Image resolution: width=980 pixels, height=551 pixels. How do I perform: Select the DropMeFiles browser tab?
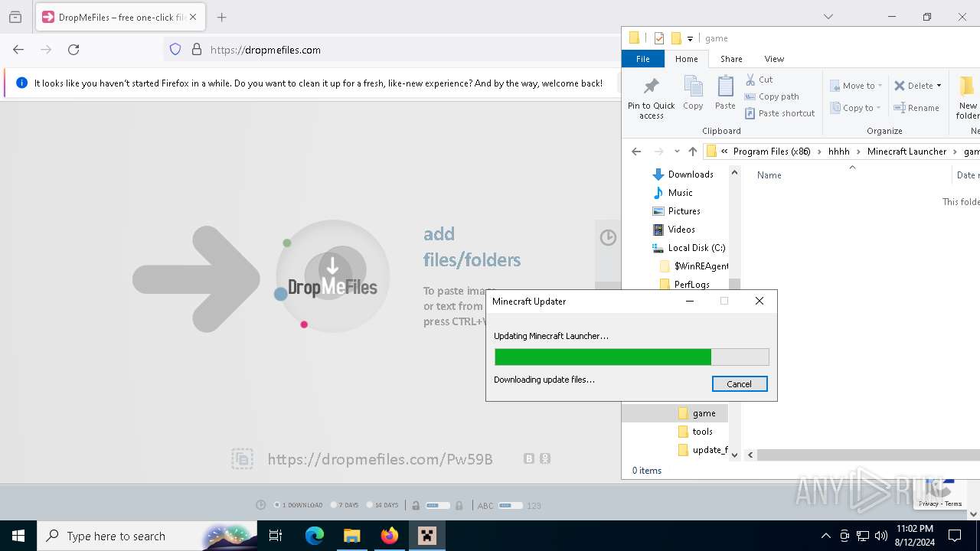pos(119,17)
